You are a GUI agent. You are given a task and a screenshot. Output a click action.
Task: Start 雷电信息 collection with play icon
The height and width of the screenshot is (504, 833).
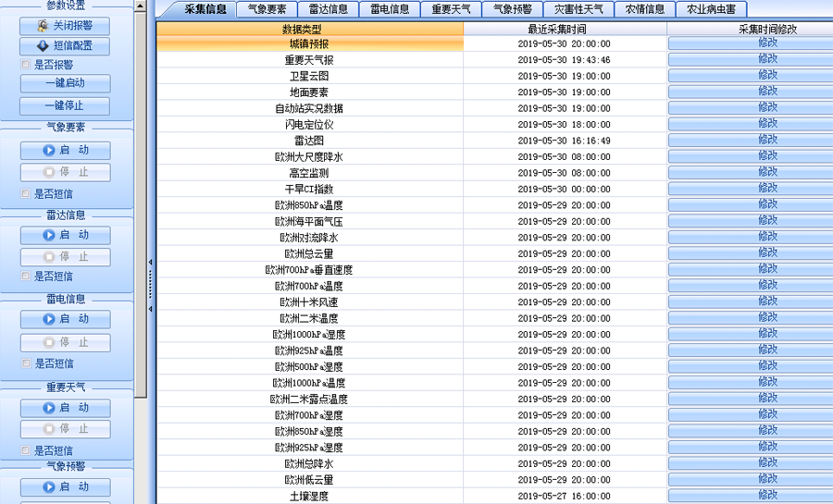65,319
